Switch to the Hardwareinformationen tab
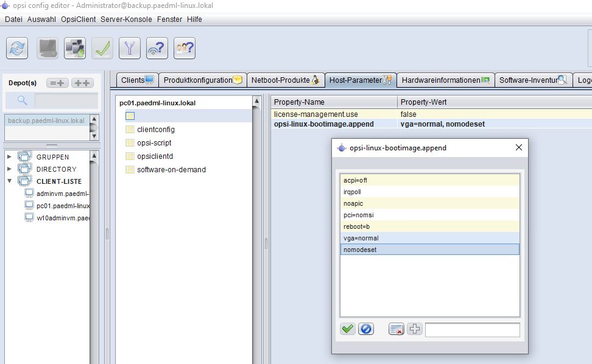 tap(446, 80)
